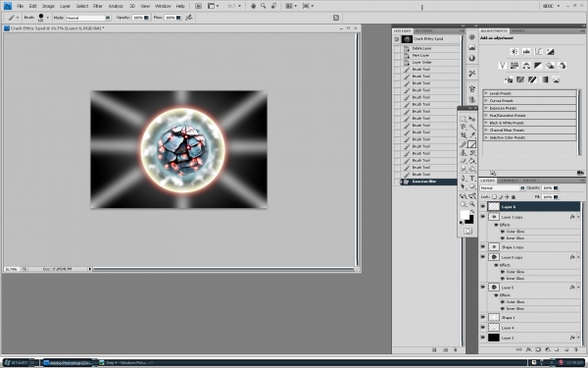Toggle visibility of Shape 1 copy layer

tap(482, 246)
